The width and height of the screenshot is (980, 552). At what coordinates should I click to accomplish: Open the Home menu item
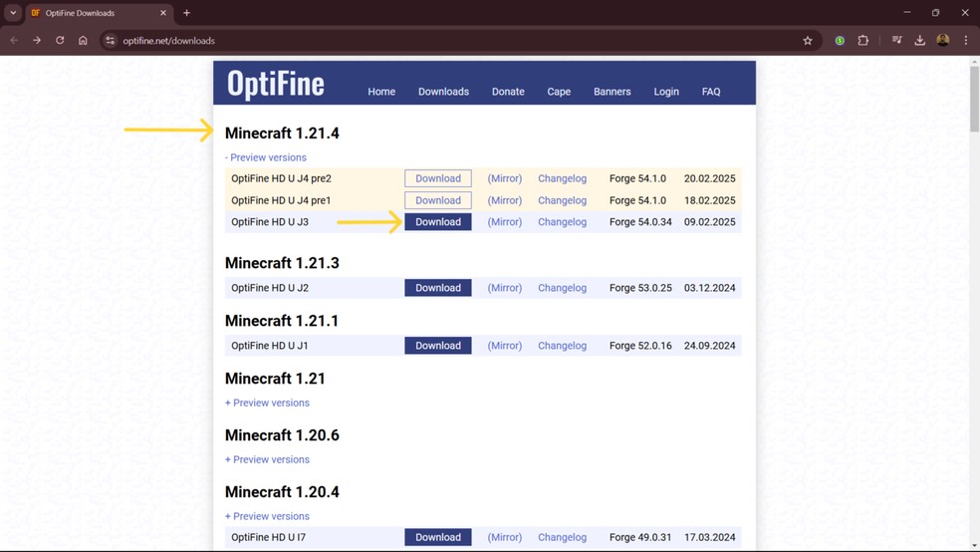click(x=381, y=92)
